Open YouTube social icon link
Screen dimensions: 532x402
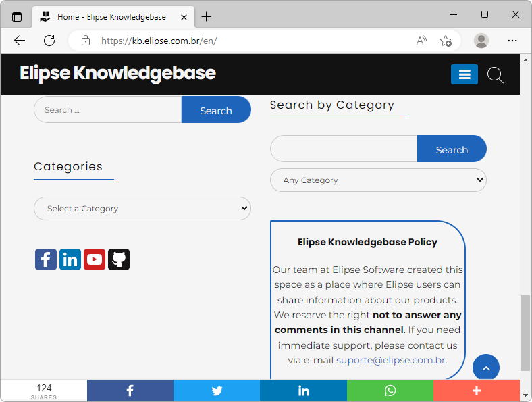[95, 259]
